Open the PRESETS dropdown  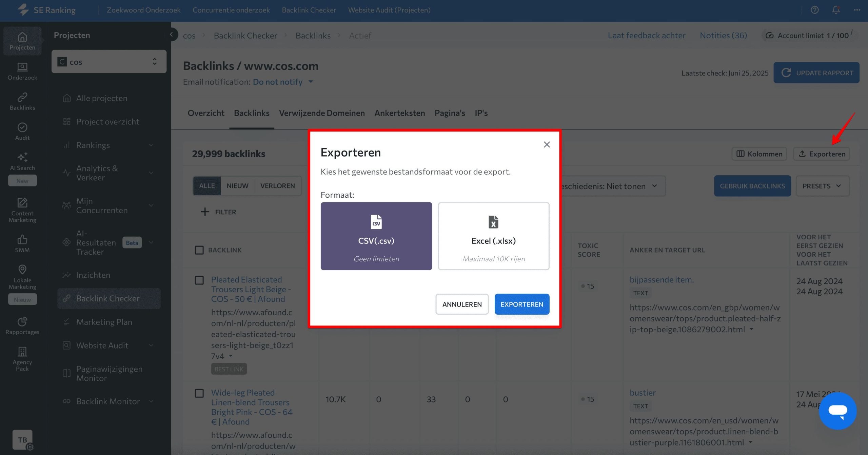point(822,186)
